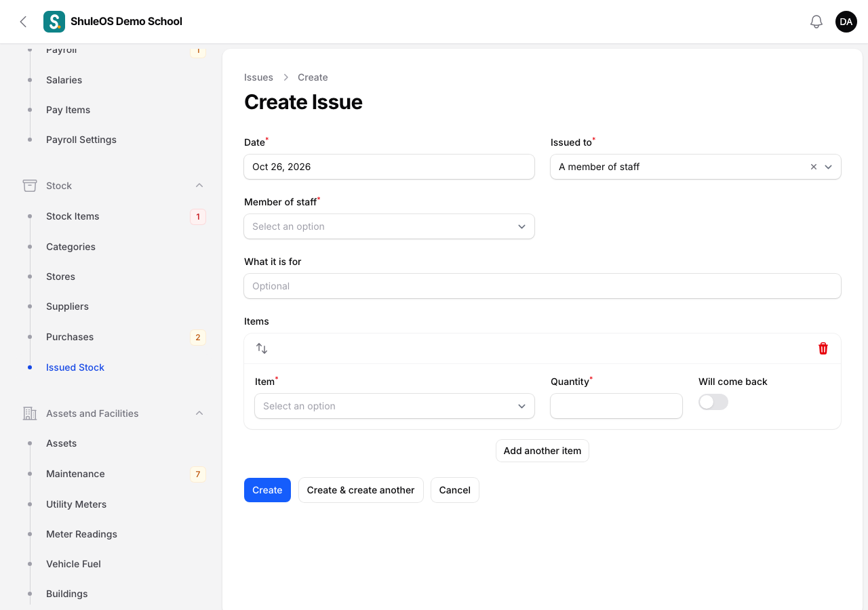
Task: Click the reorder arrows icon in Items
Action: click(x=262, y=348)
